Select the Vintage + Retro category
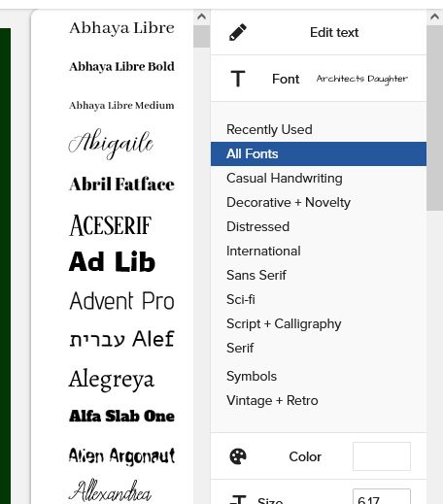The width and height of the screenshot is (443, 504). click(272, 400)
